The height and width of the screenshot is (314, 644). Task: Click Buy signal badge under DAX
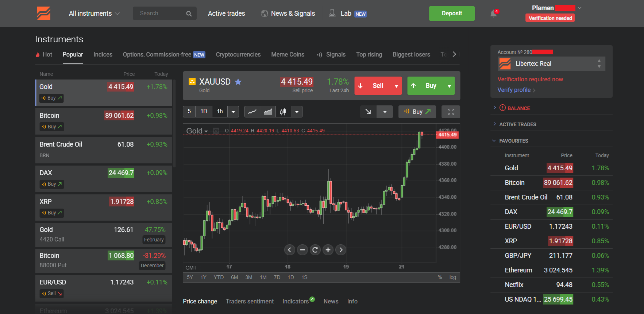point(51,184)
